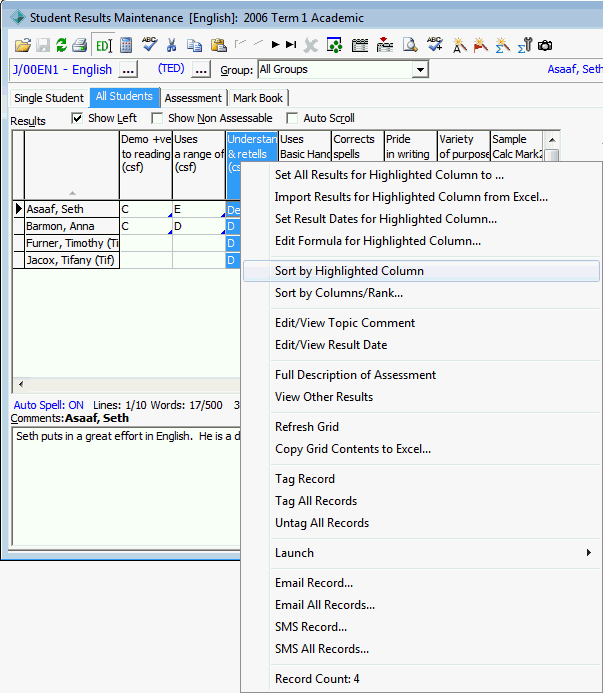
Task: Choose SMS All Records
Action: click(422, 649)
